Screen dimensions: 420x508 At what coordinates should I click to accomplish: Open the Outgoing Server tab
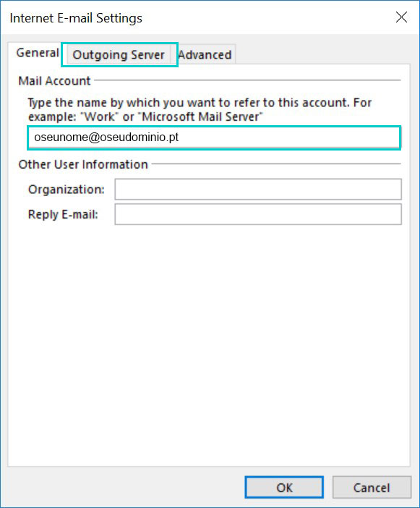[x=119, y=55]
